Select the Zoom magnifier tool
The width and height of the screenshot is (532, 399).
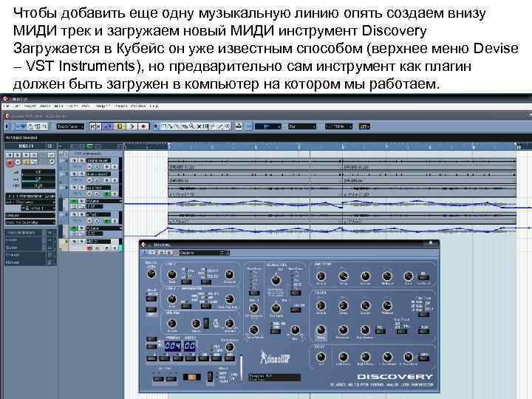[191, 126]
